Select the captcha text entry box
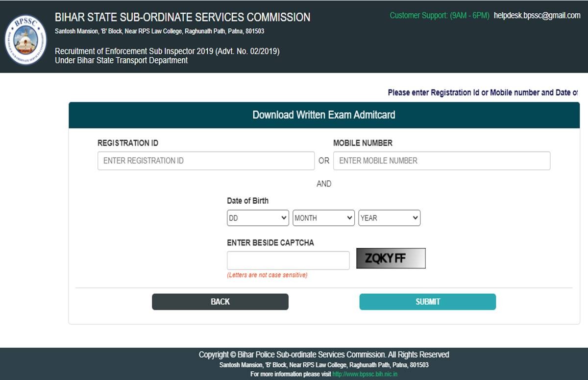Screen dimensions: 588x380 click(x=288, y=261)
